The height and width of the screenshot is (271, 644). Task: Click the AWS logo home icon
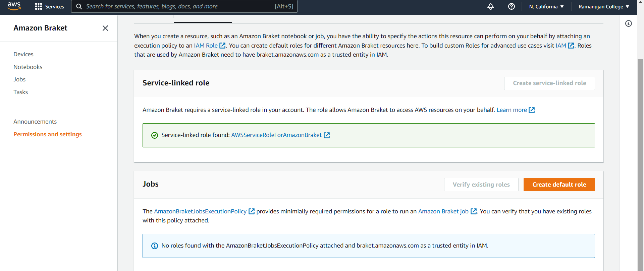14,6
